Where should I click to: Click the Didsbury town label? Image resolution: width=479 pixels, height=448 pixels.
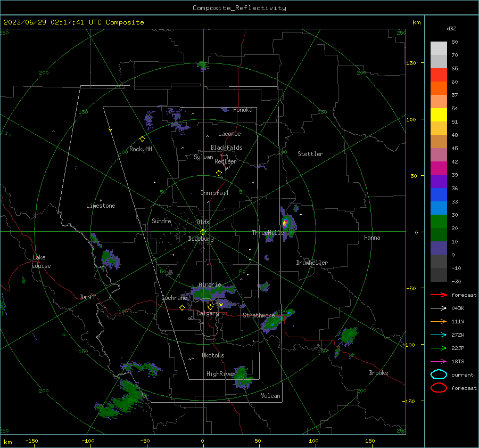coord(201,239)
